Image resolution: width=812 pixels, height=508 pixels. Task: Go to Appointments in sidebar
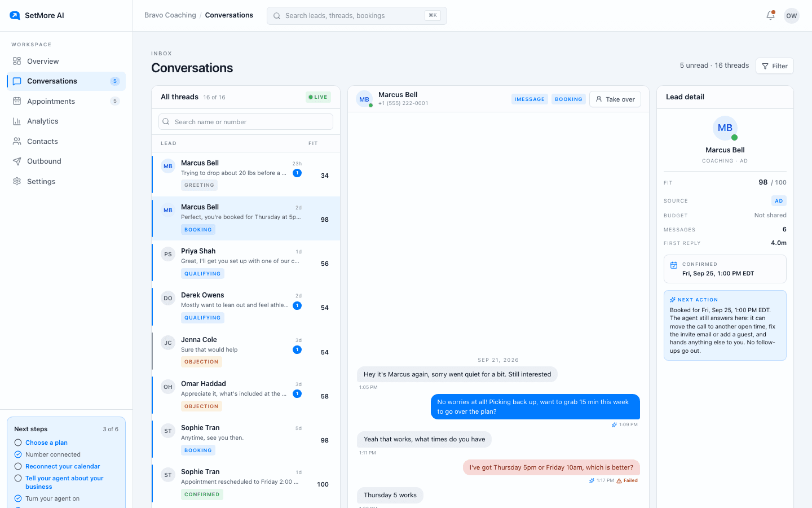(x=66, y=101)
